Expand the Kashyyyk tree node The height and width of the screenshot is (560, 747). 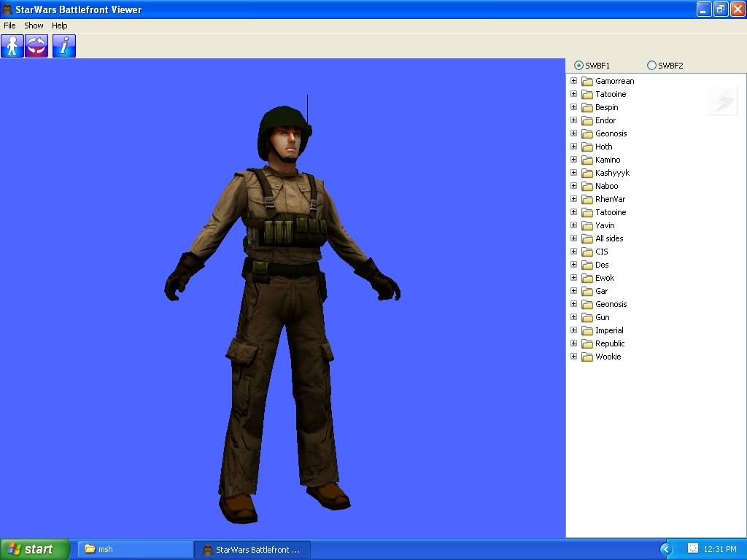tap(573, 172)
